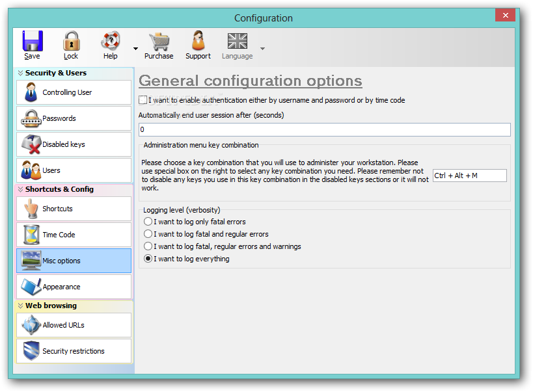
Task: Click the Time Code hourglass icon
Action: [31, 235]
